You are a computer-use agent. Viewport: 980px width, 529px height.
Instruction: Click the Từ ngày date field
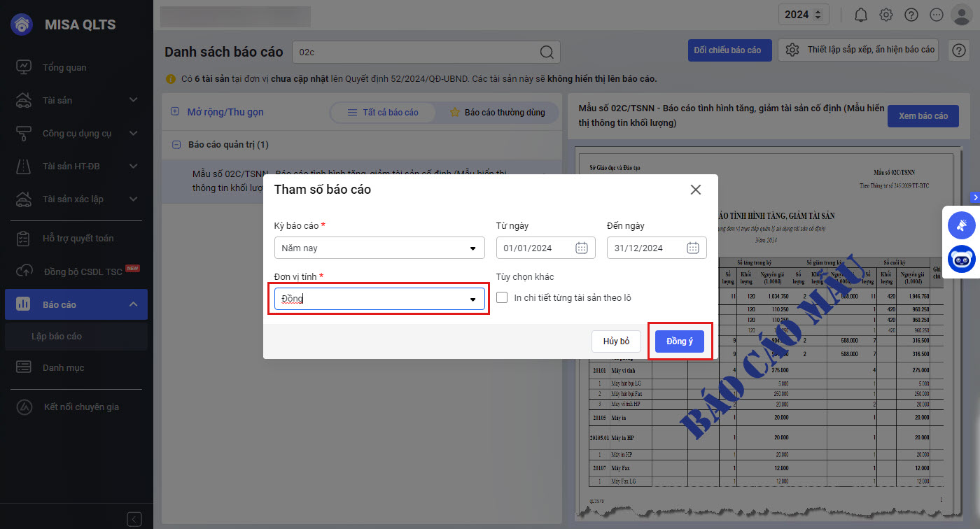tap(546, 248)
